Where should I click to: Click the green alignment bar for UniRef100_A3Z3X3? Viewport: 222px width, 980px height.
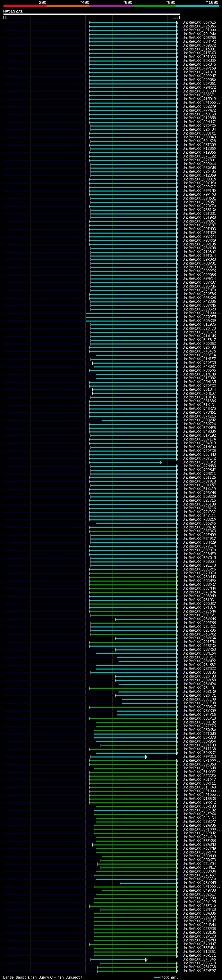(134, 531)
